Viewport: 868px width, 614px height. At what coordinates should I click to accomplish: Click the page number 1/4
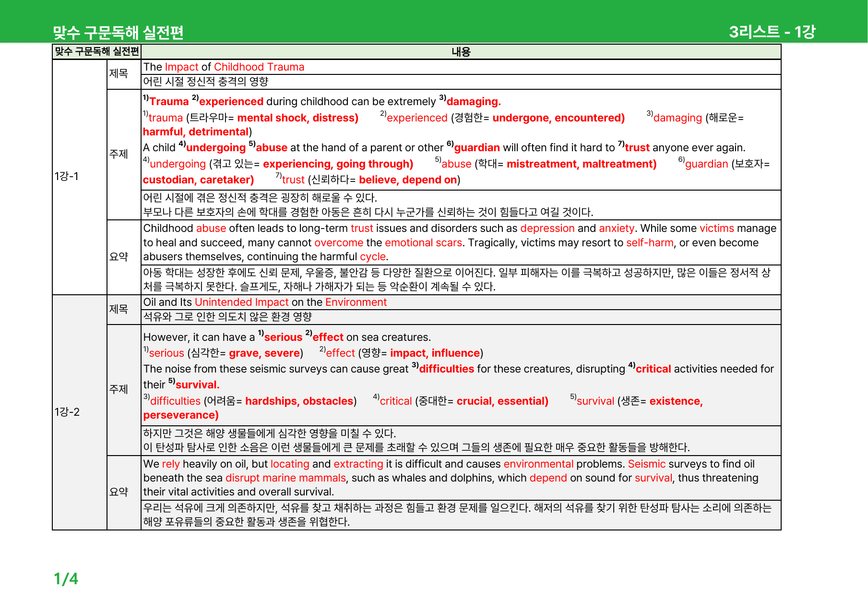tap(66, 578)
